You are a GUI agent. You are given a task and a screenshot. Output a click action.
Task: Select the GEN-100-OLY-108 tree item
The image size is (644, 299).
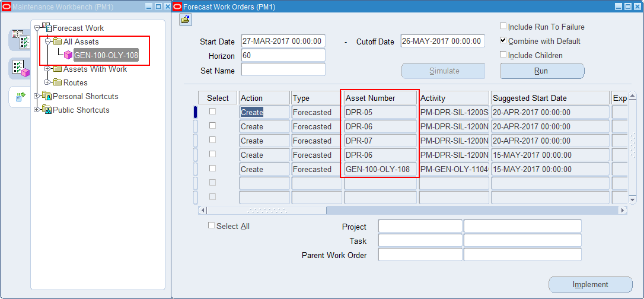(106, 55)
